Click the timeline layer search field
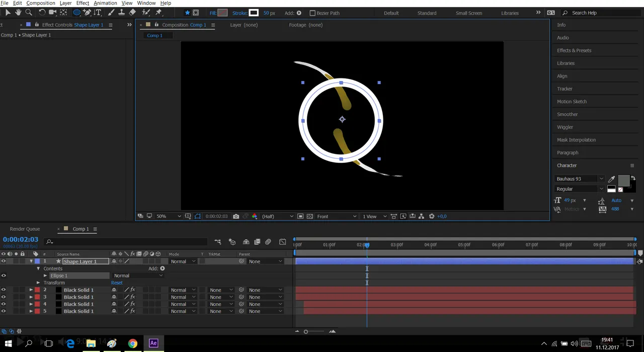This screenshot has width=644, height=352. 126,242
